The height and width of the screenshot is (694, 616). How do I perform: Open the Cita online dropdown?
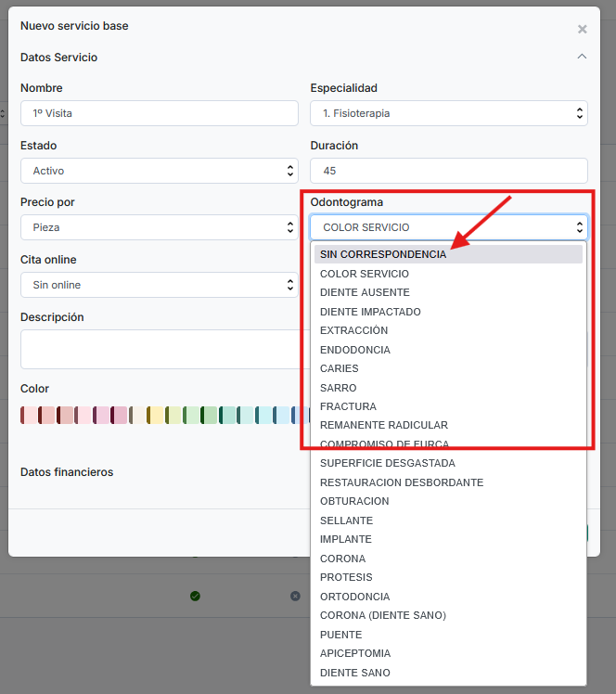tap(159, 285)
